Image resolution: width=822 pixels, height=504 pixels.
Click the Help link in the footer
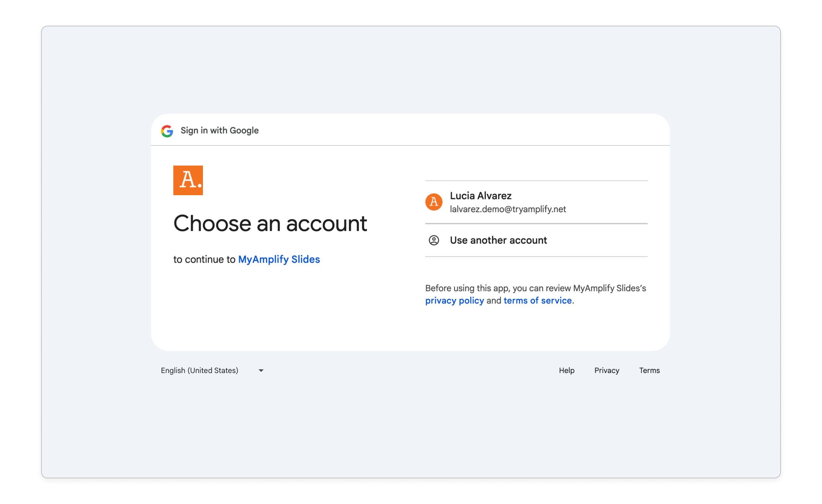[566, 370]
